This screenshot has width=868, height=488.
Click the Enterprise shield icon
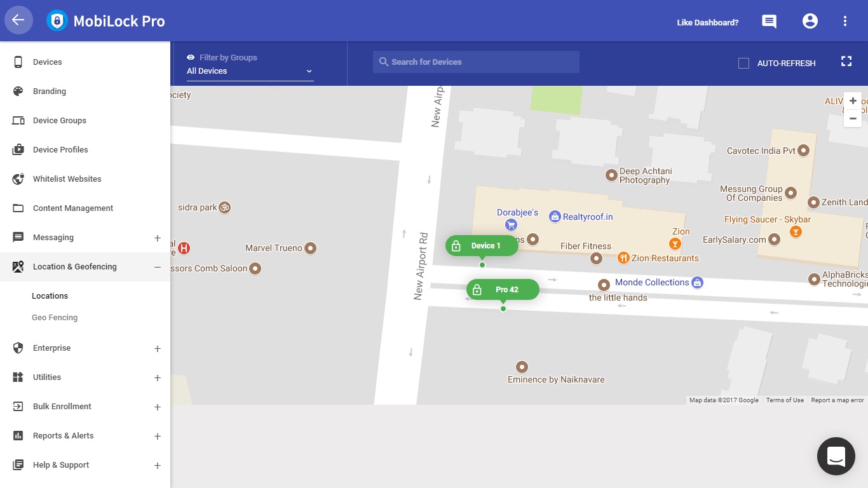pyautogui.click(x=18, y=348)
